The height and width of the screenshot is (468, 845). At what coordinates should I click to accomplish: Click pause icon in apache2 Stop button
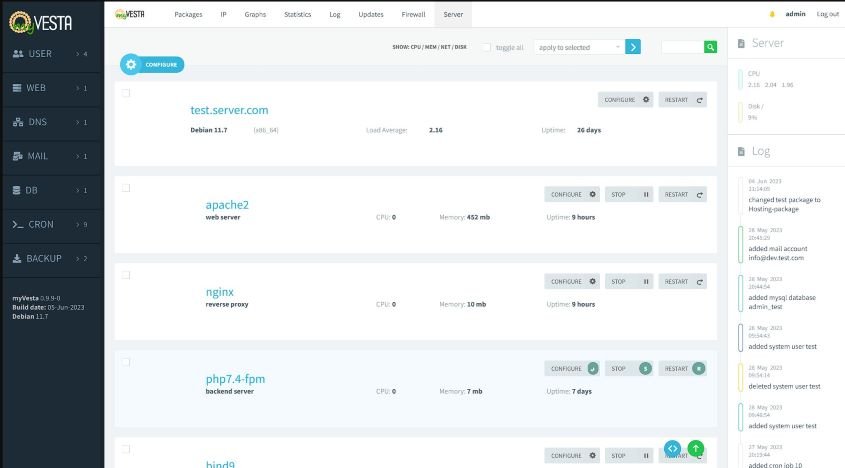[x=646, y=194]
